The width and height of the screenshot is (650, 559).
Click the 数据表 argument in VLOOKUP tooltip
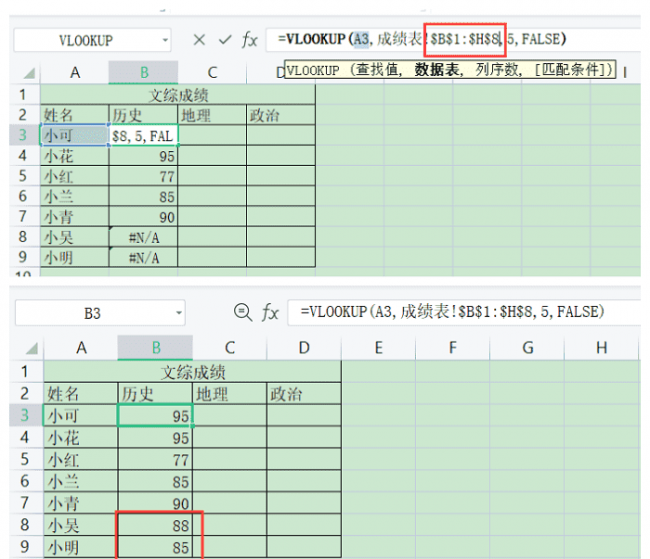436,70
